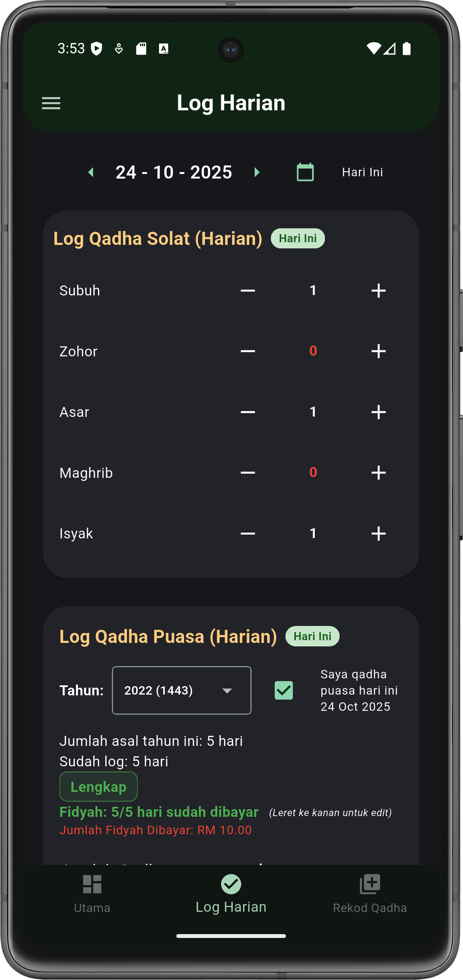Go to the next day arrow
This screenshot has height=980, width=463.
coord(257,172)
